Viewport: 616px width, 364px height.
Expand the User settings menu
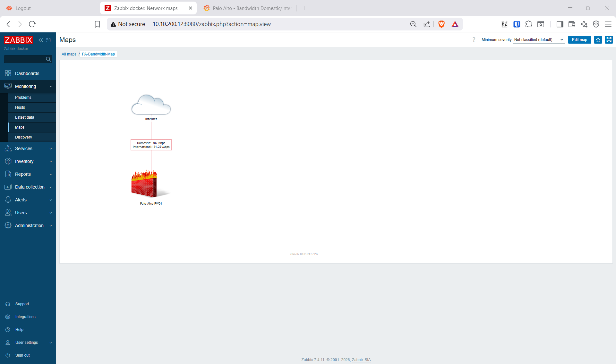pos(28,343)
